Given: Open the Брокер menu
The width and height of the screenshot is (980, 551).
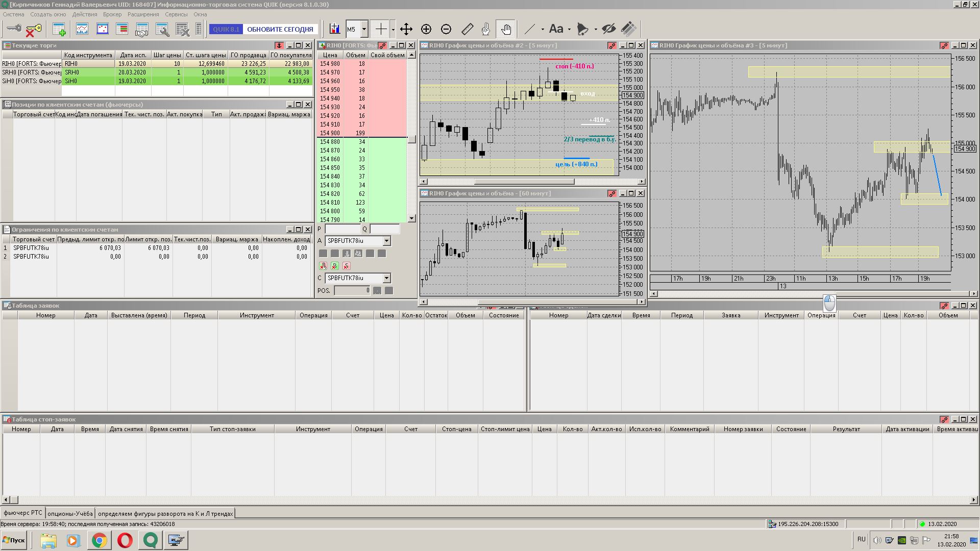Looking at the screenshot, I should tap(112, 14).
